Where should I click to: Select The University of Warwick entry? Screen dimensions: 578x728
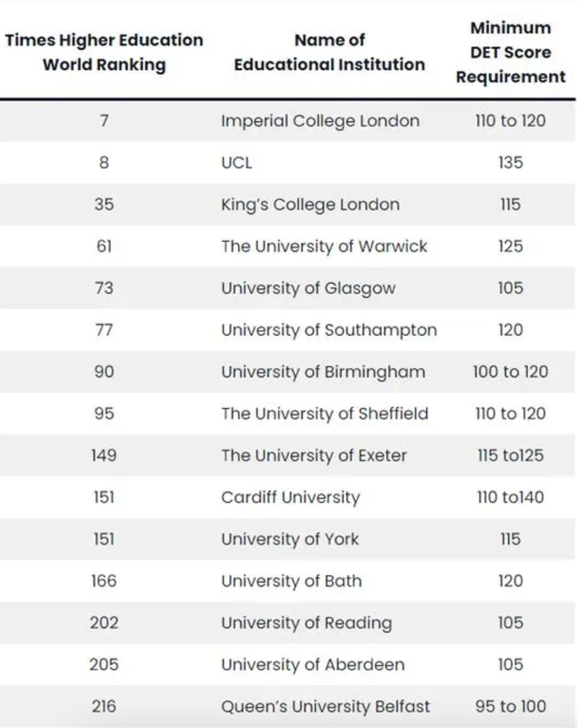coord(324,246)
